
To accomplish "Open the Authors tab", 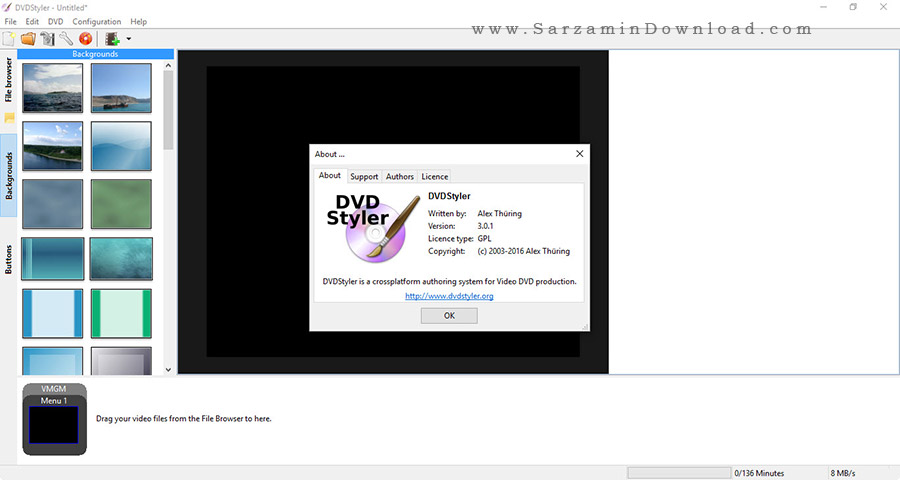I will pos(399,176).
